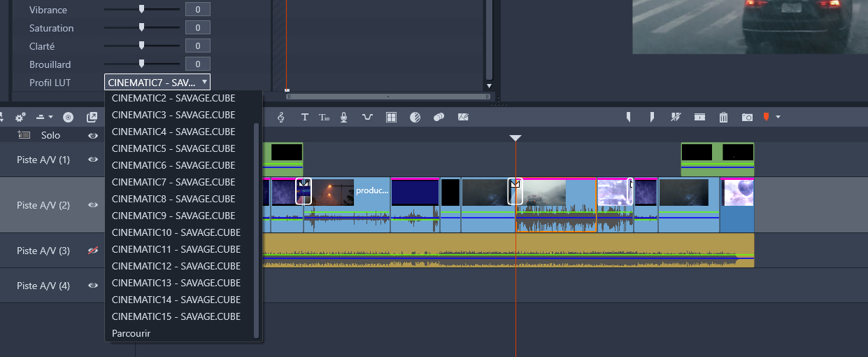
Task: Toggle visibility of Piste A/V (1)
Action: pyautogui.click(x=92, y=160)
